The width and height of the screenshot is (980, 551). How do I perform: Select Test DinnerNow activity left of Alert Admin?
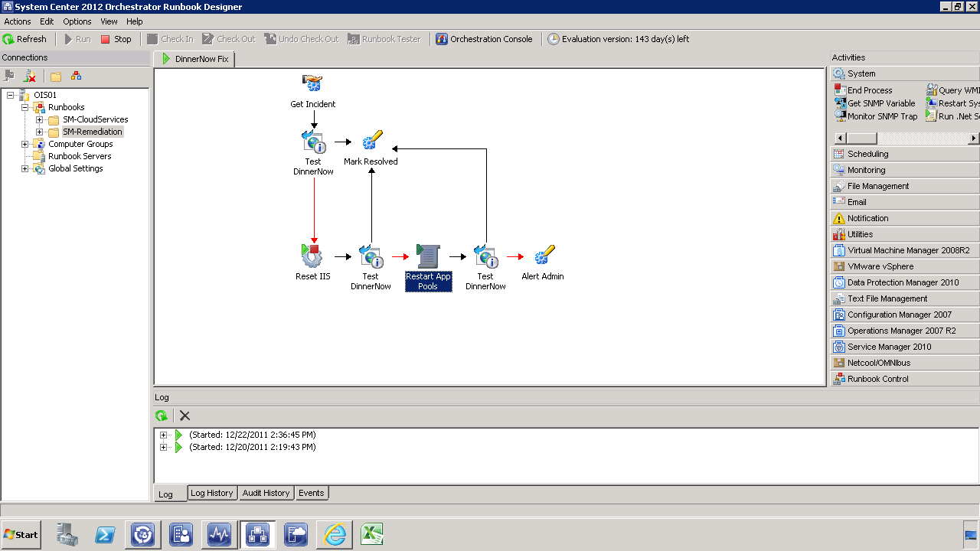click(485, 268)
